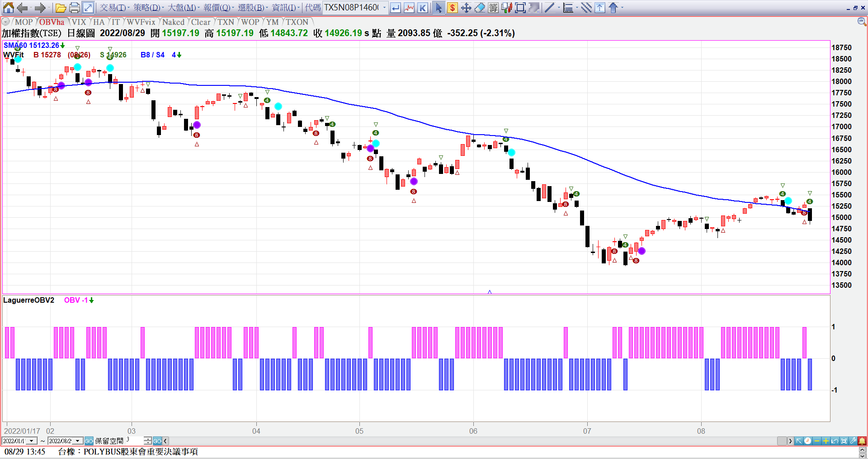Expand the forward-navigation history dropdown
Screen dimensions: 868x459
(49, 8)
